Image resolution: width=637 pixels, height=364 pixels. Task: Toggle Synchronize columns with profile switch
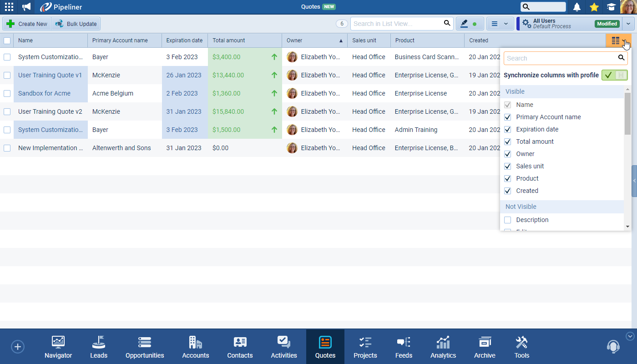[614, 75]
